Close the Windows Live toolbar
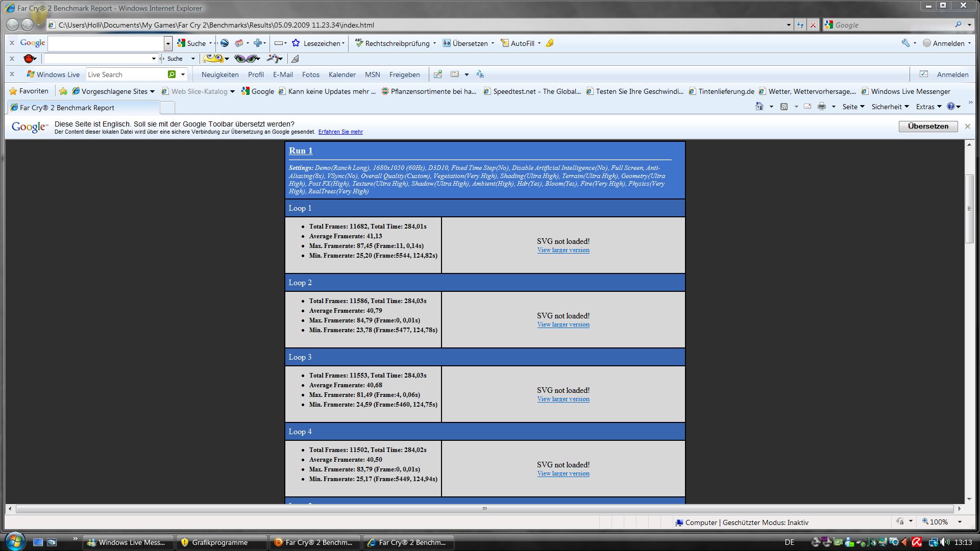The height and width of the screenshot is (551, 980). (12, 74)
